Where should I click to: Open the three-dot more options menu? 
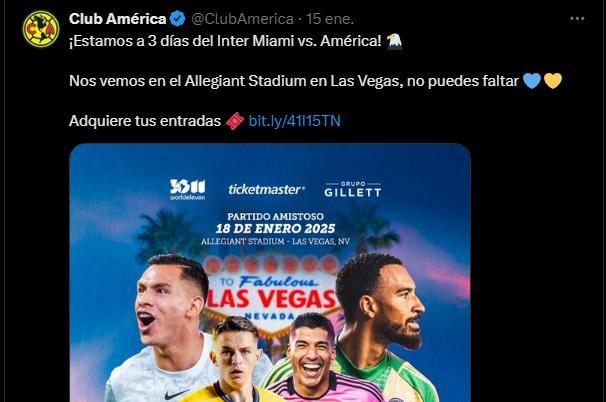click(577, 19)
